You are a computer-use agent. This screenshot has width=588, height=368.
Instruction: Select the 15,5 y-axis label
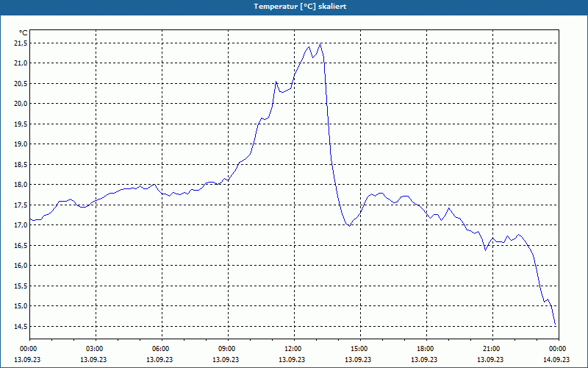[x=21, y=286]
